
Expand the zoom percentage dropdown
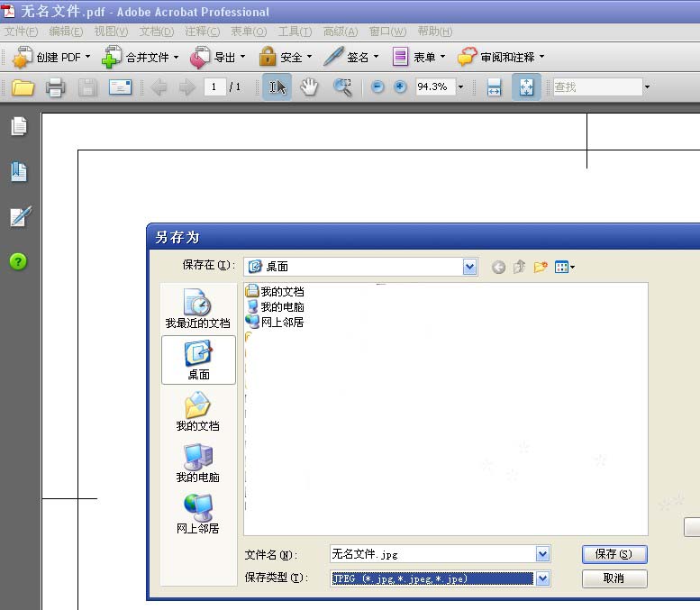460,86
